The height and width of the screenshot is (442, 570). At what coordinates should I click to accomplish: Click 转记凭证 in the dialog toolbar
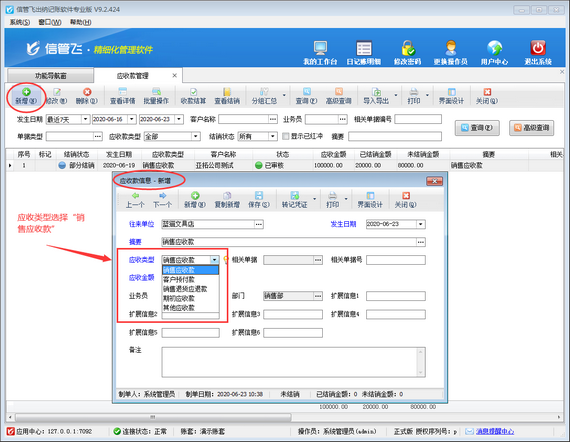tap(294, 200)
